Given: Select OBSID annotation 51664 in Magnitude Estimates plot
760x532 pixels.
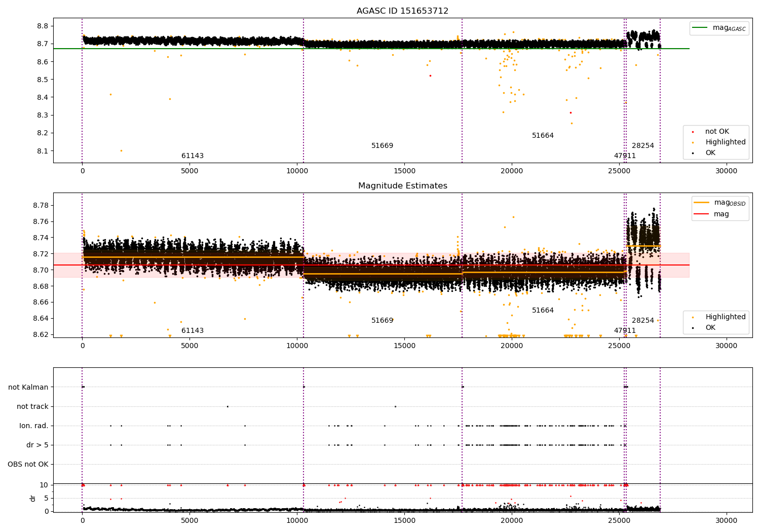Looking at the screenshot, I should coord(543,311).
